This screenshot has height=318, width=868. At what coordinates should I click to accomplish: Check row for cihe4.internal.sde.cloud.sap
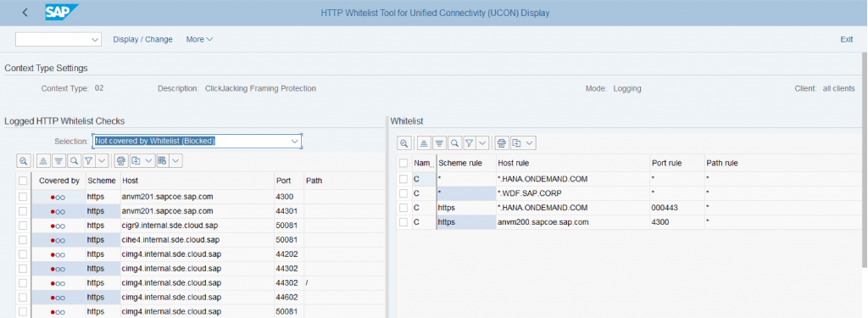(x=23, y=240)
